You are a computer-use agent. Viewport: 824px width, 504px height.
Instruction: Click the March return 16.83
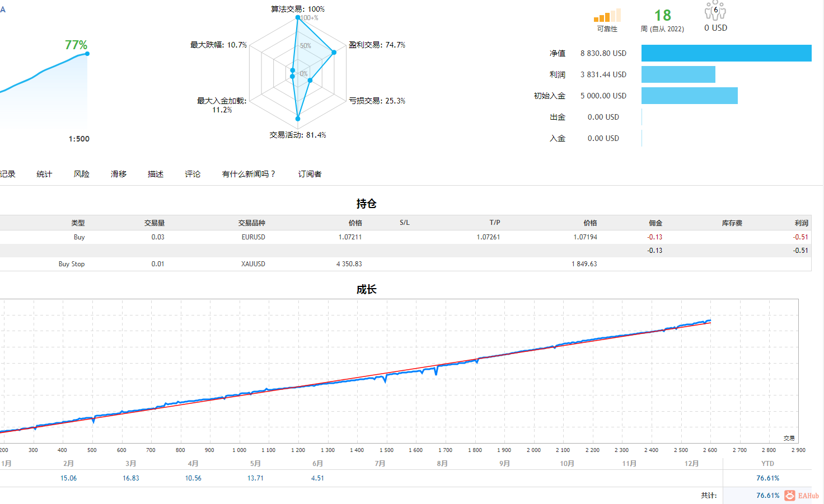pos(131,478)
